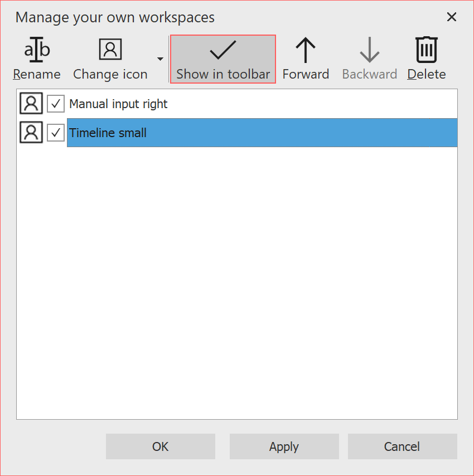Toggle the Show in toolbar option
Image resolution: width=474 pixels, height=476 pixels.
click(223, 59)
